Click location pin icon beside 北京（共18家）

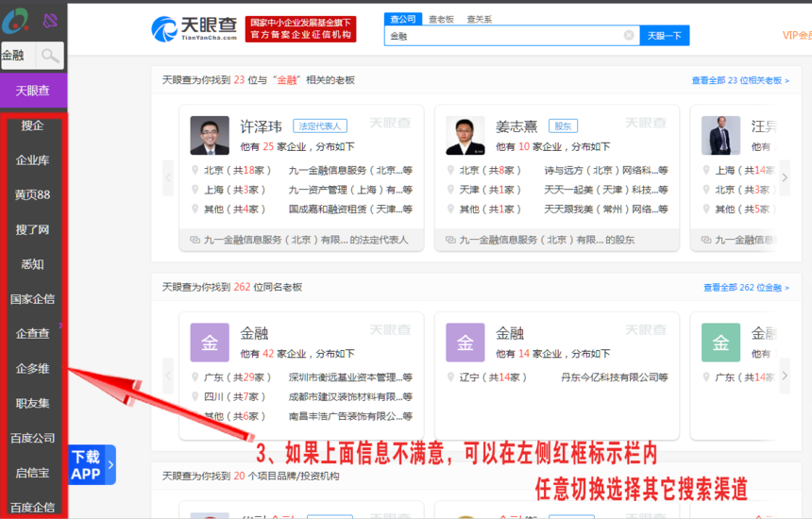tap(195, 170)
